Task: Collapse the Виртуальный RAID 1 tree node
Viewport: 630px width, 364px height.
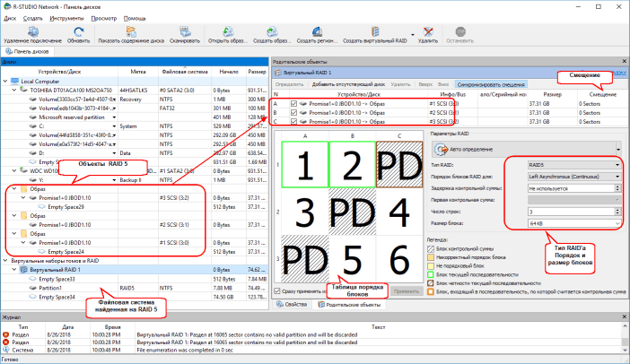Action: pos(14,270)
